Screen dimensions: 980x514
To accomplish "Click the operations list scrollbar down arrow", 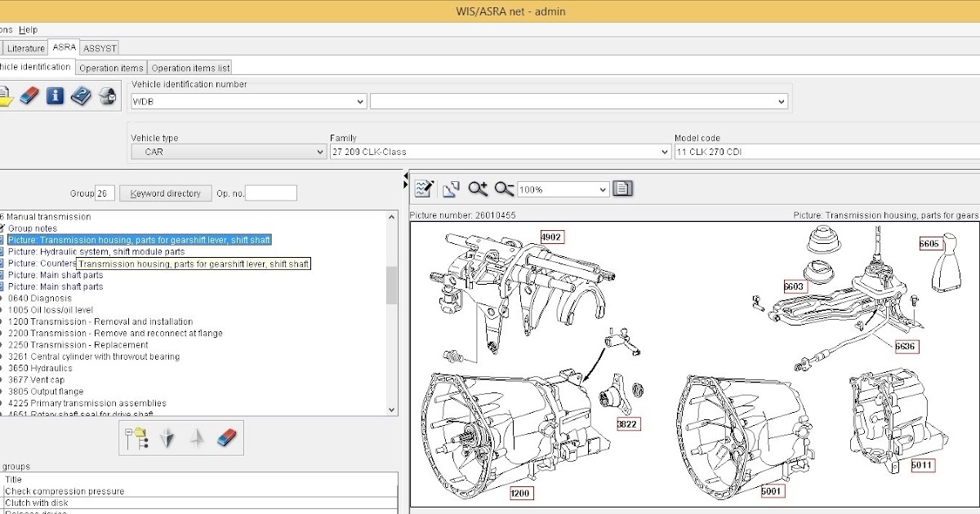I will 391,410.
